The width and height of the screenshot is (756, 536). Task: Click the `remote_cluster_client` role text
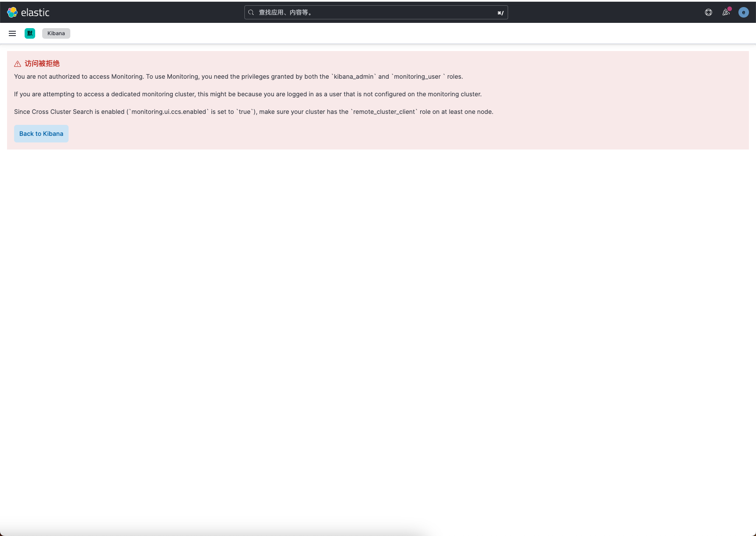coord(384,112)
